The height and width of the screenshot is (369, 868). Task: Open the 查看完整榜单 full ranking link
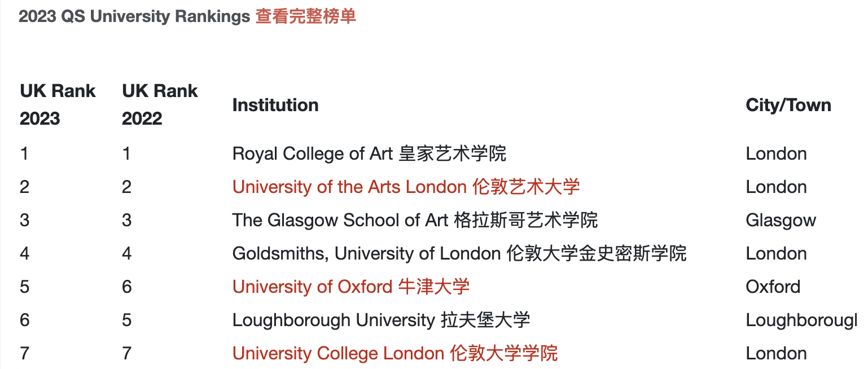click(305, 17)
